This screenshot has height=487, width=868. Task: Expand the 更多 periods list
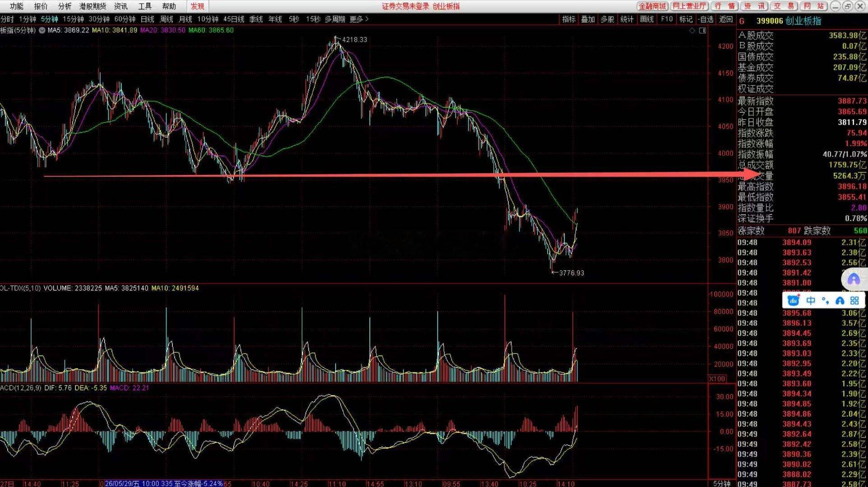click(359, 19)
